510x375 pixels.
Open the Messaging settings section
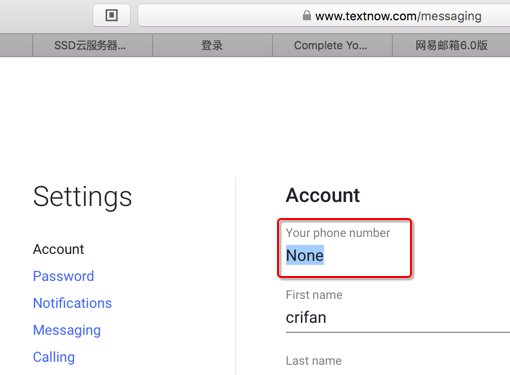tap(67, 330)
